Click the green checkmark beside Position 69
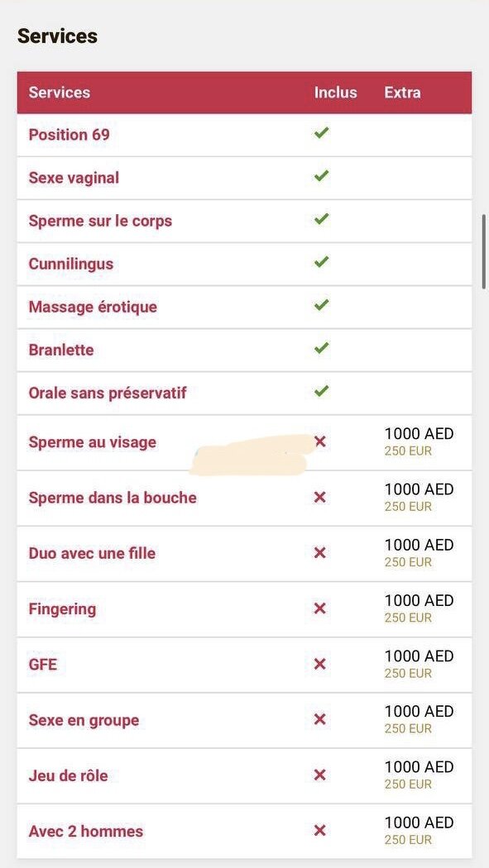489x868 pixels. (321, 133)
